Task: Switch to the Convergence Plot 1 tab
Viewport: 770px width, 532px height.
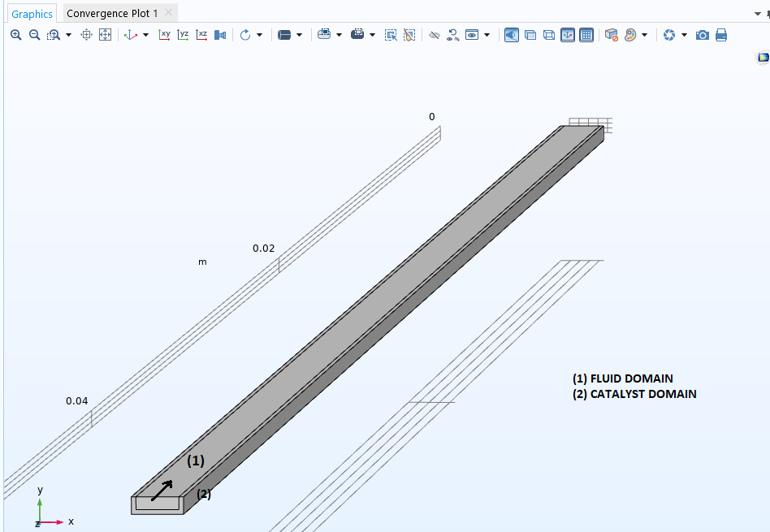Action: [112, 14]
